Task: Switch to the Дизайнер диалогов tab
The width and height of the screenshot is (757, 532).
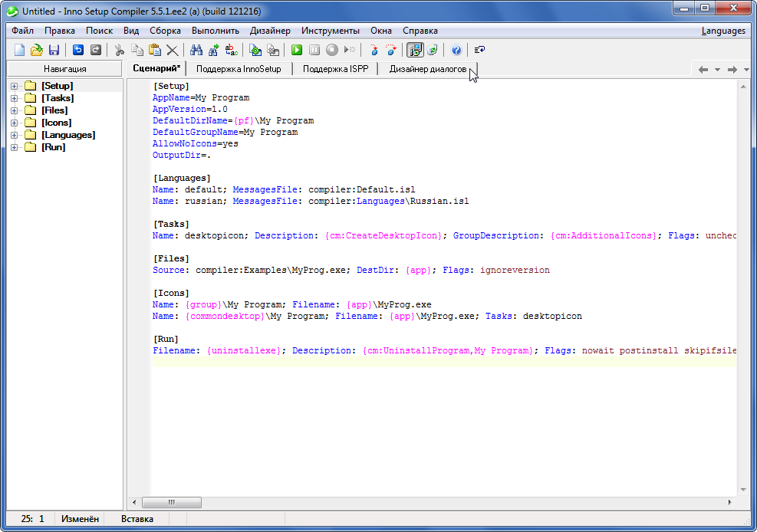Action: click(427, 69)
